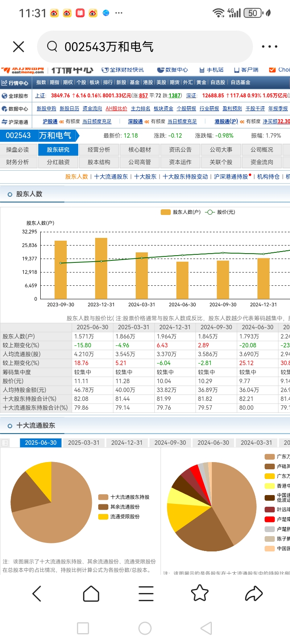Select the 股东研究 tab
Viewport: 290px width, 644px height.
[58, 150]
